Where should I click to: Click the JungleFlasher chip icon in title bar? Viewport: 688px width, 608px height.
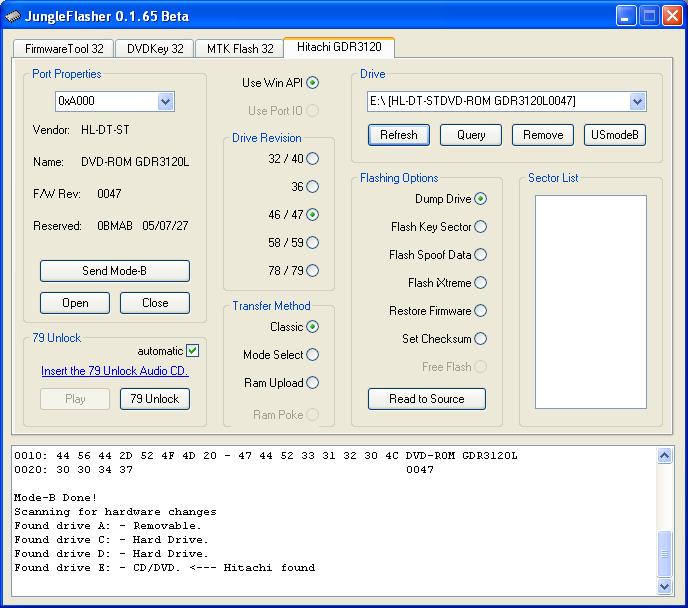click(x=12, y=17)
